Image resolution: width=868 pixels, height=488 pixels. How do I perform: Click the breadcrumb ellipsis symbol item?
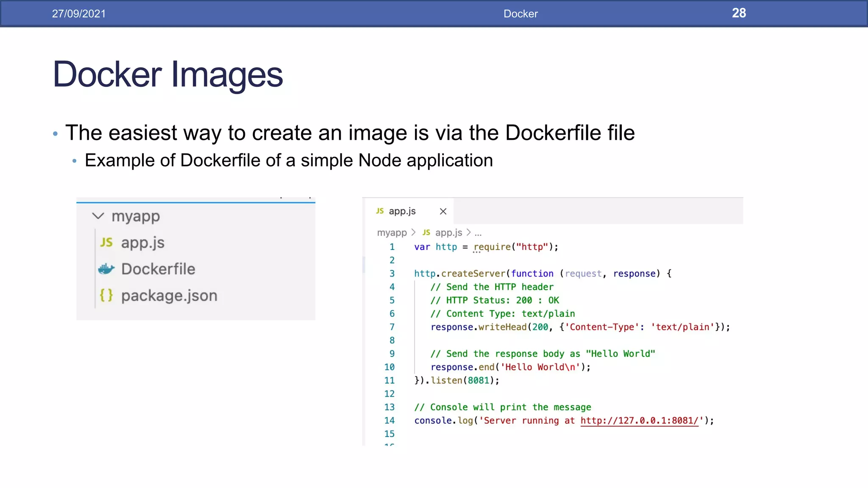click(478, 233)
